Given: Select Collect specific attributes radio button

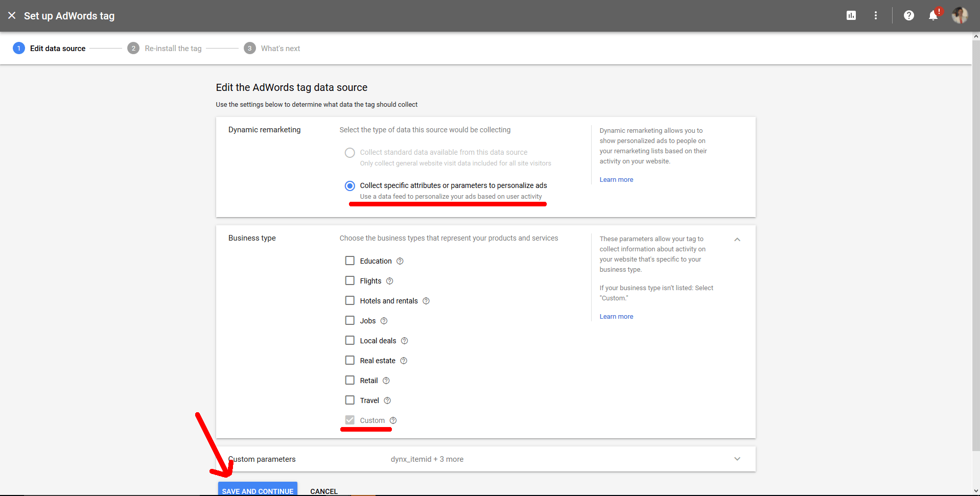Looking at the screenshot, I should [x=350, y=186].
